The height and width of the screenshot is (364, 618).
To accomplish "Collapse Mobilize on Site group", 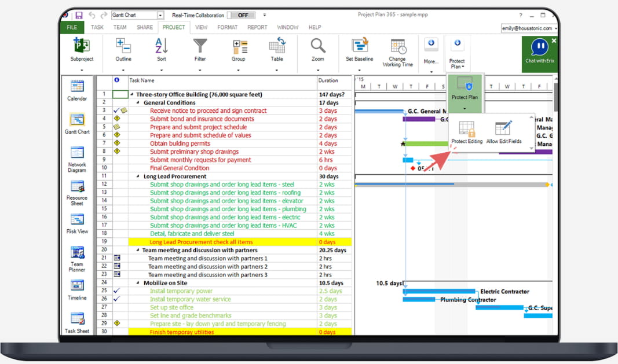I will 138,283.
